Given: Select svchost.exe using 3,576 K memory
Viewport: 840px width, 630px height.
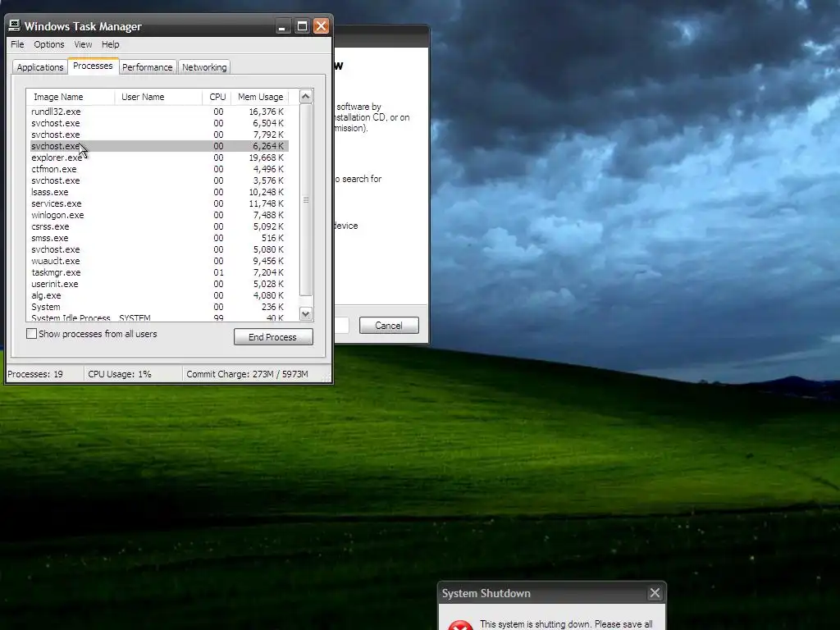Looking at the screenshot, I should point(159,180).
